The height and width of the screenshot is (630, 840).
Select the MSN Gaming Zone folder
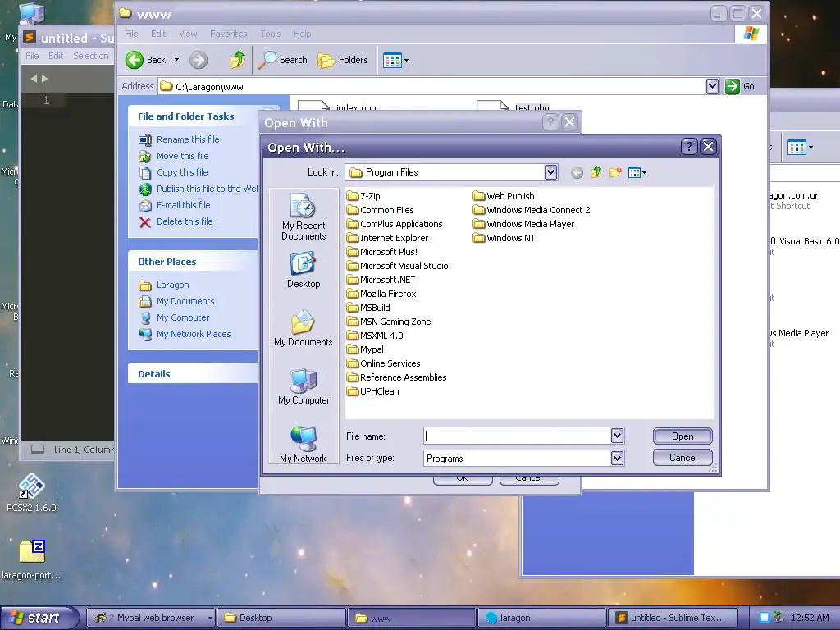pos(389,322)
